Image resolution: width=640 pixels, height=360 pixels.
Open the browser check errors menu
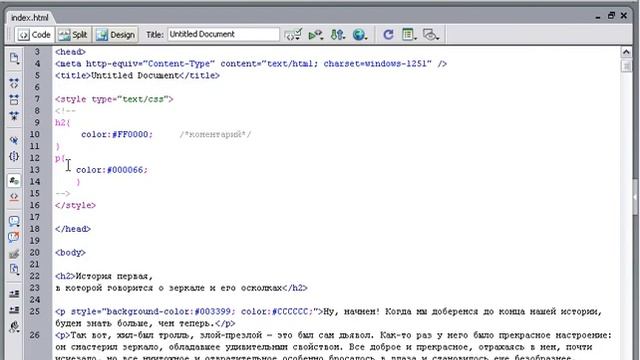pyautogui.click(x=293, y=35)
